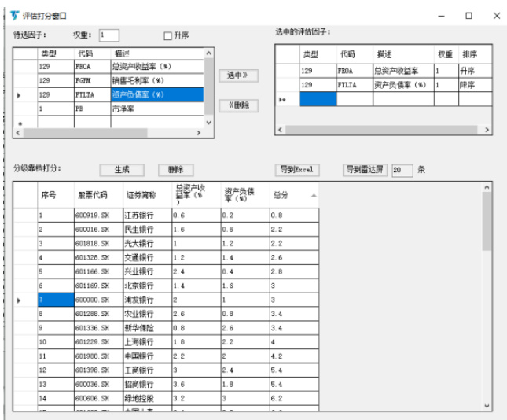Click the 权重 weight input field
This screenshot has height=420, width=507.
108,35
